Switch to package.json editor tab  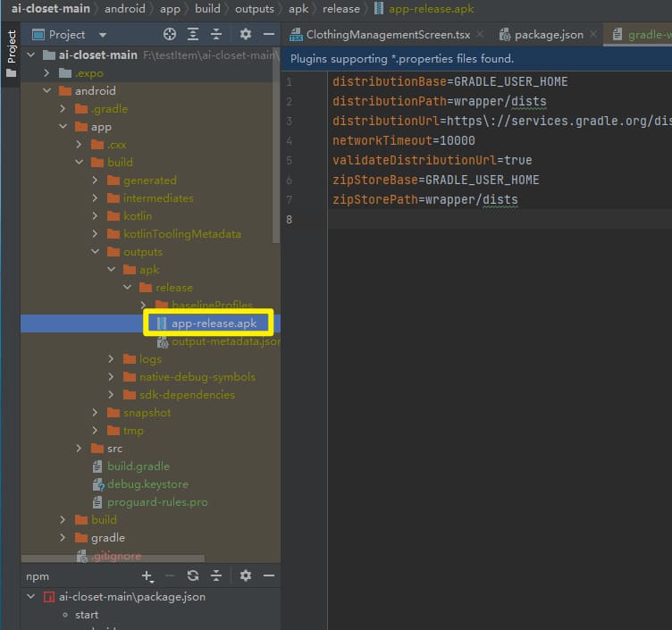tap(548, 35)
